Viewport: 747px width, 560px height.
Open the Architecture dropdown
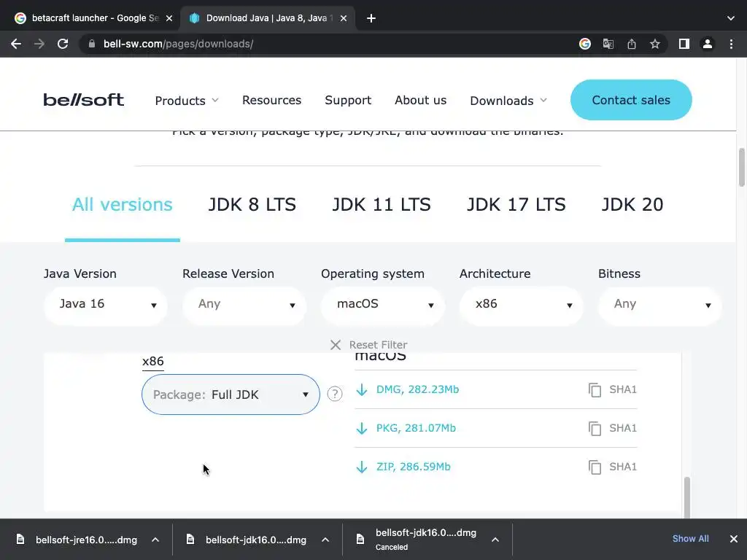pos(521,306)
